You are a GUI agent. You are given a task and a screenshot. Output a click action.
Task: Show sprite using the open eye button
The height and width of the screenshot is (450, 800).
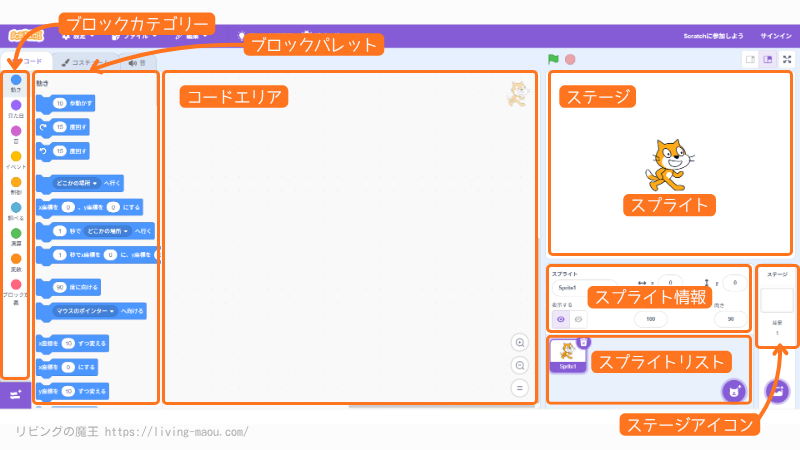click(560, 319)
